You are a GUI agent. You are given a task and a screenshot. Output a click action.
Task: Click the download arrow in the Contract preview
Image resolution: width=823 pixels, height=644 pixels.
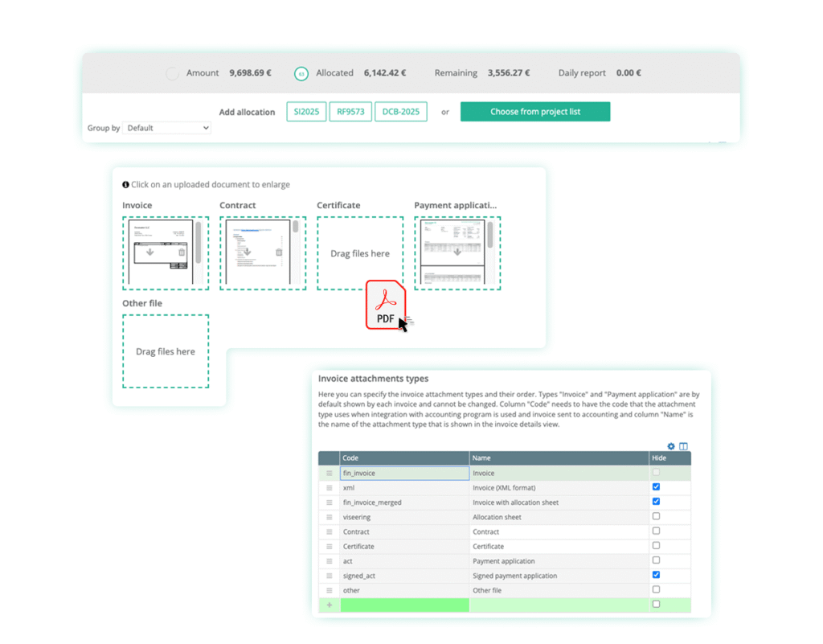point(247,252)
